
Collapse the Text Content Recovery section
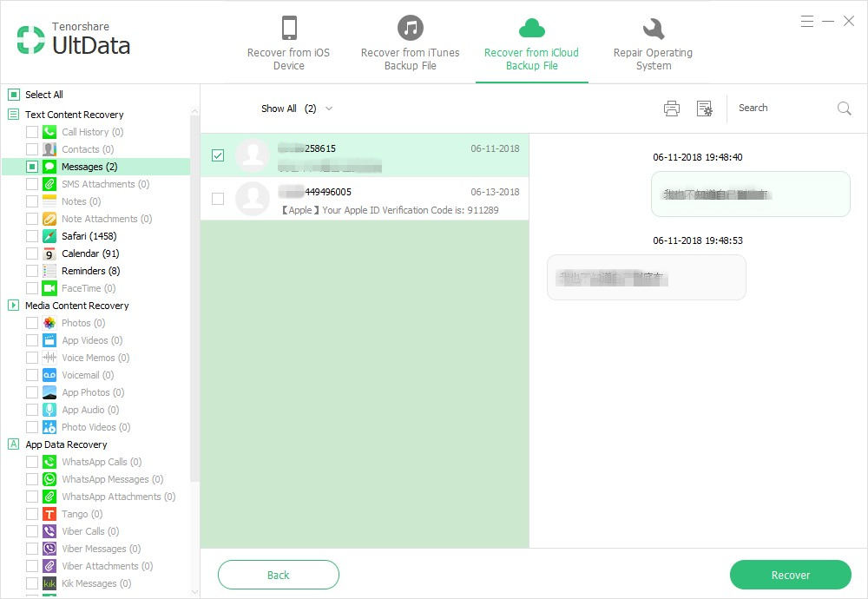(13, 115)
